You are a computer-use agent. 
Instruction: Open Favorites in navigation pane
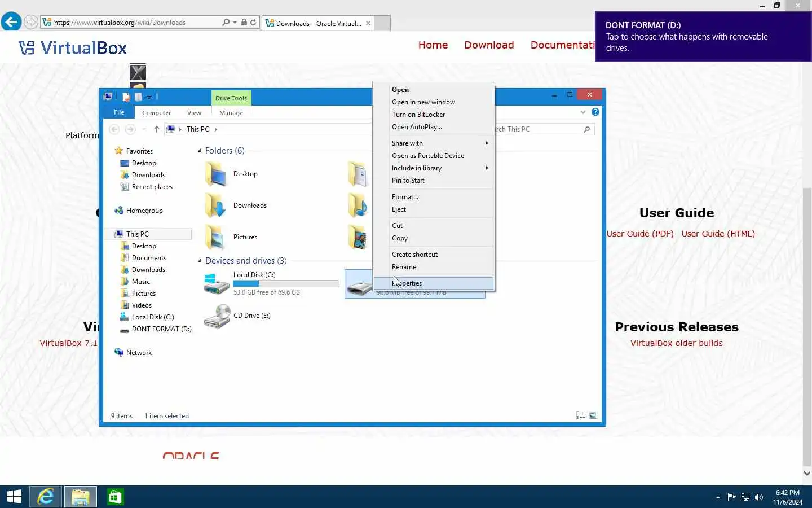point(139,151)
